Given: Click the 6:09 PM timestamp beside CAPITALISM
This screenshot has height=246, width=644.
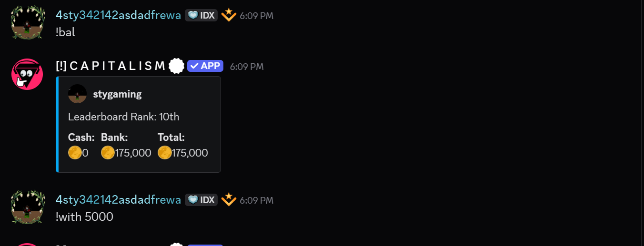Looking at the screenshot, I should click(247, 67).
